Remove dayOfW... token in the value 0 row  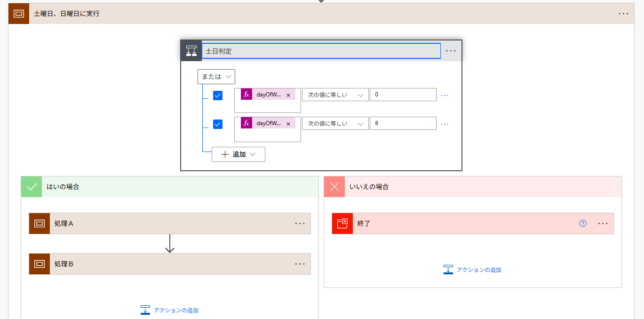coord(288,95)
